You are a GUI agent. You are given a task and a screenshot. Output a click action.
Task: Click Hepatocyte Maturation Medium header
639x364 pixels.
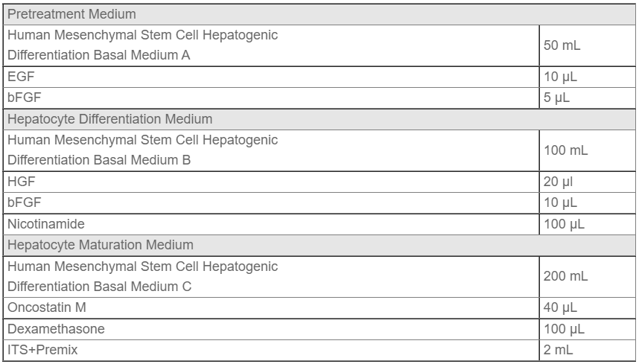coord(319,245)
